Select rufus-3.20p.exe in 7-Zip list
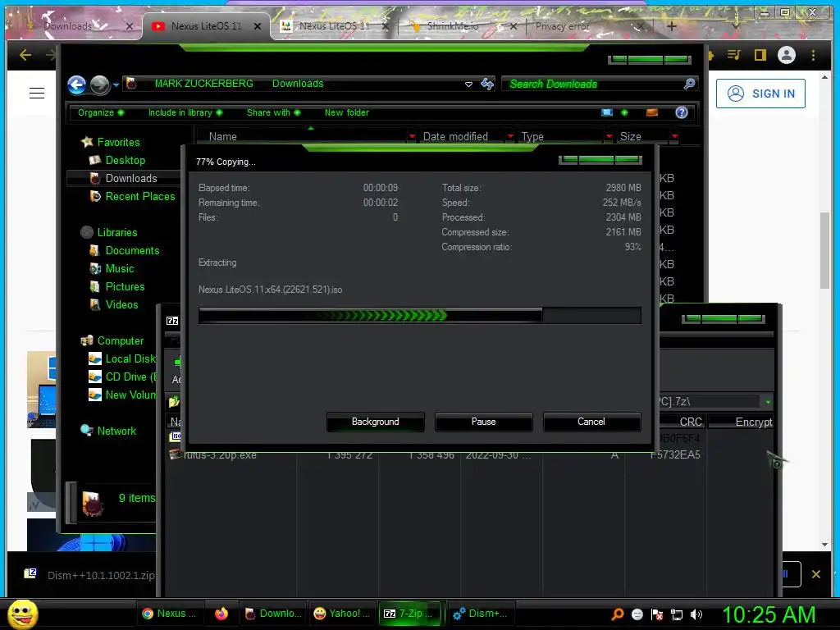 tap(220, 454)
